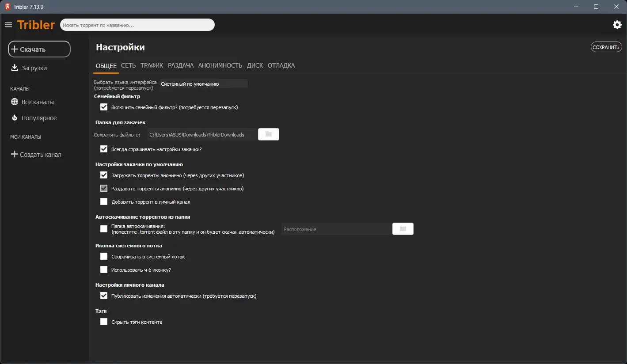Switch to the ОТЛАДКА tab
This screenshot has height=364, width=627.
(x=281, y=65)
